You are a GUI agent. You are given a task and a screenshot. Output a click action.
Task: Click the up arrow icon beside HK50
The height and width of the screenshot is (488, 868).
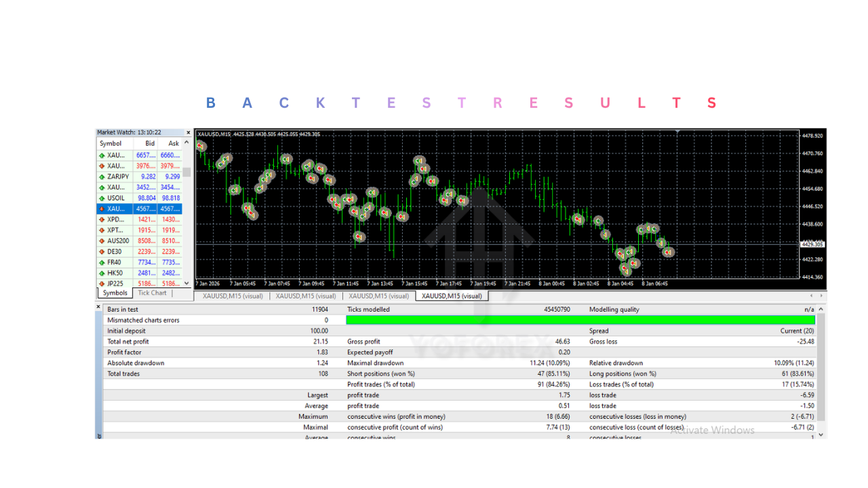[x=102, y=273]
